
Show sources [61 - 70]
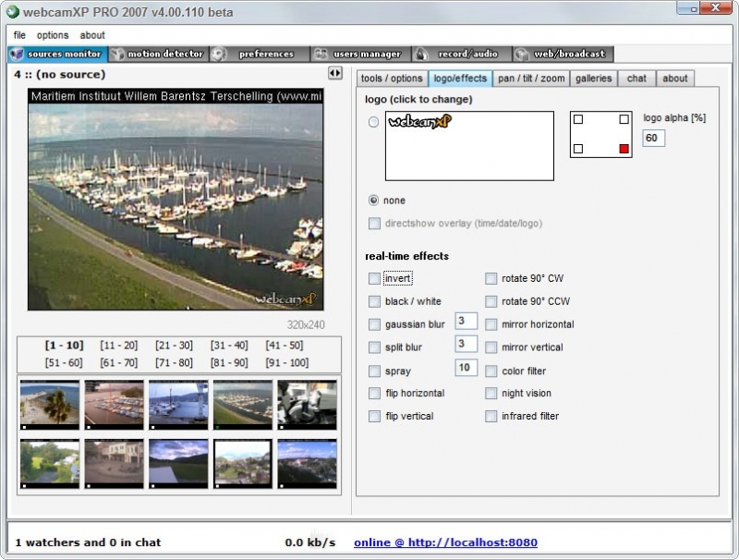pos(119,363)
